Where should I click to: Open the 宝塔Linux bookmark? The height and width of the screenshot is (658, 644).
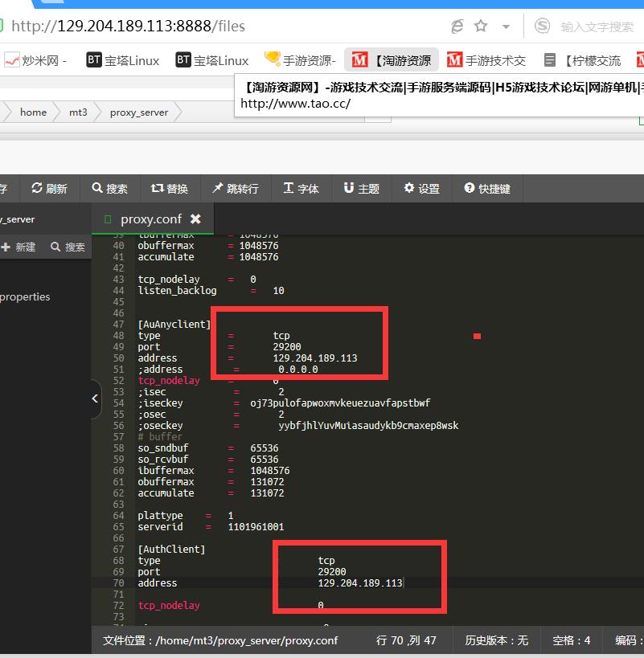123,60
